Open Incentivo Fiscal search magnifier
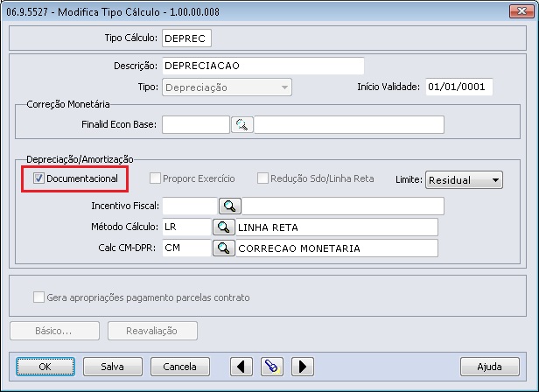539x392 pixels. coord(230,206)
